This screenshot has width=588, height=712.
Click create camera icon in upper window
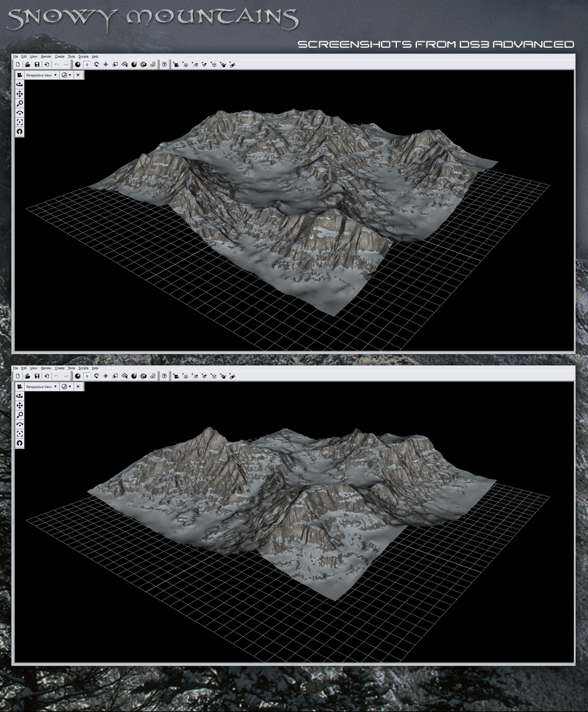pyautogui.click(x=176, y=64)
